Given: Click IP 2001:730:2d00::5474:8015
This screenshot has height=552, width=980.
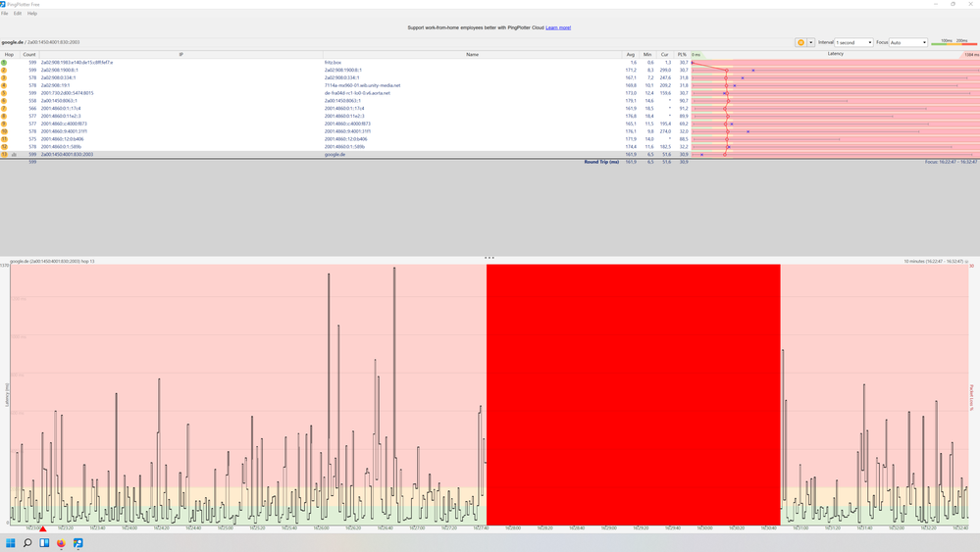Looking at the screenshot, I should pyautogui.click(x=67, y=93).
